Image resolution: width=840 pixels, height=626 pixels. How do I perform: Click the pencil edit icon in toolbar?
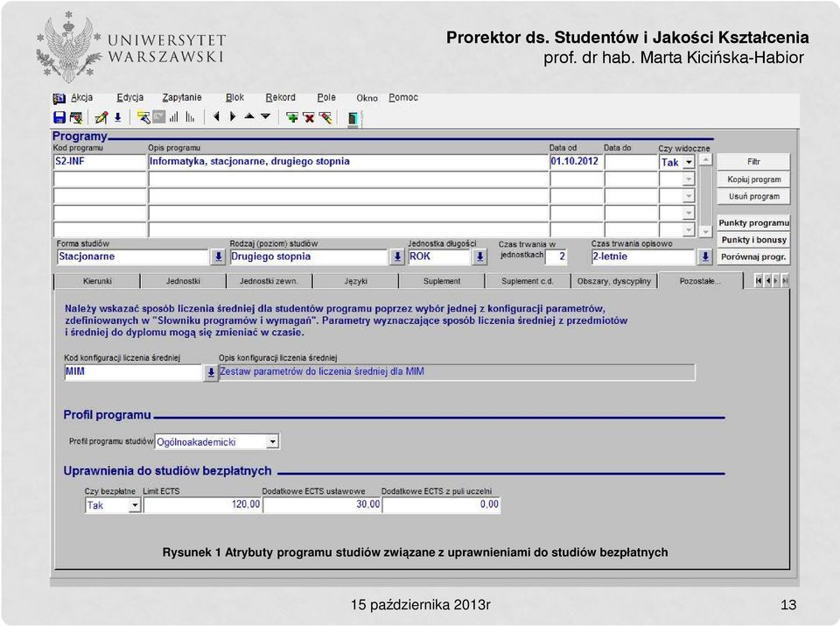(x=101, y=117)
